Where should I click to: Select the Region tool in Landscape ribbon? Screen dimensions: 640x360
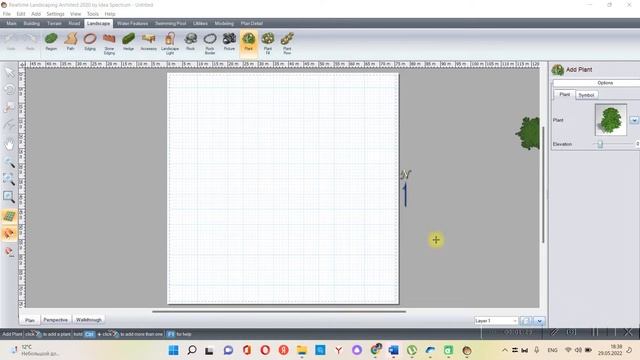(x=51, y=42)
